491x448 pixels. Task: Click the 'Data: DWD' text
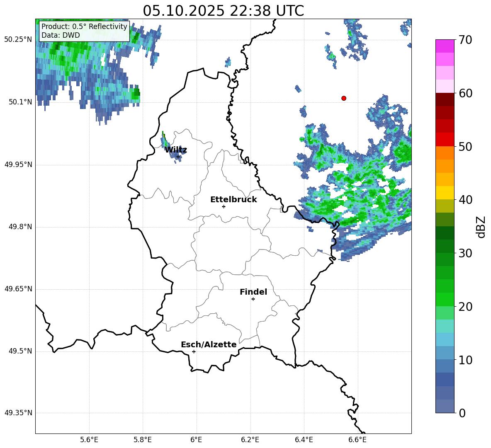[61, 35]
